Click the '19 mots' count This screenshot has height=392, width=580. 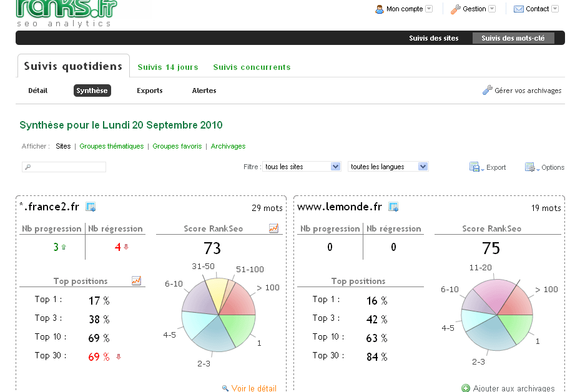(546, 208)
